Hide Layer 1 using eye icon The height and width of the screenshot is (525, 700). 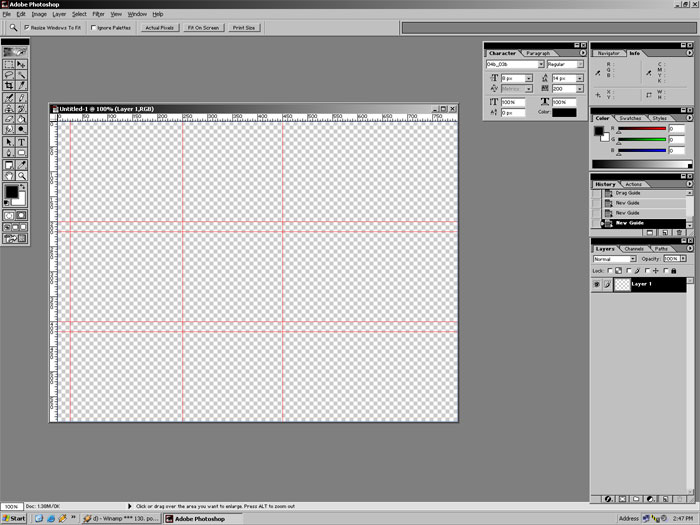597,284
